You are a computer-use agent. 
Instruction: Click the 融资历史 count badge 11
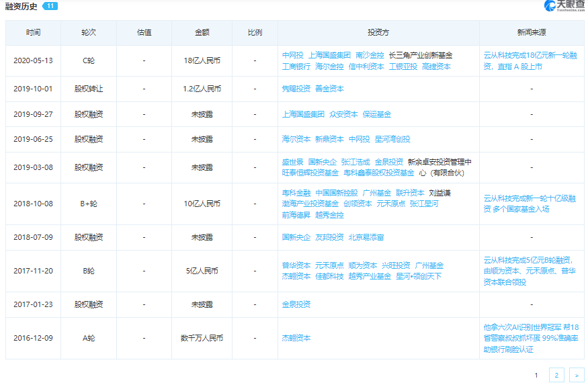(50, 6)
